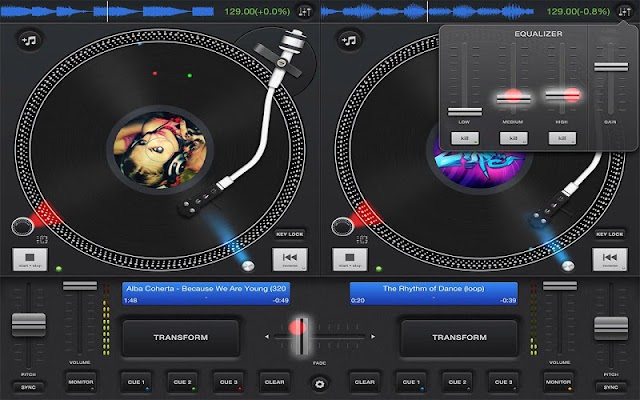Click the equalizer Gain slider handle
The width and height of the screenshot is (640, 400).
tap(611, 67)
